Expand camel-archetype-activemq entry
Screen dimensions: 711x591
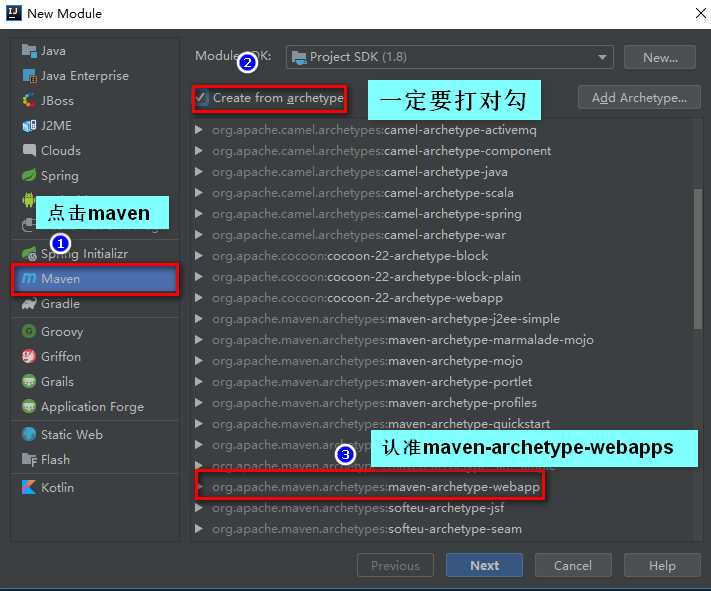198,130
